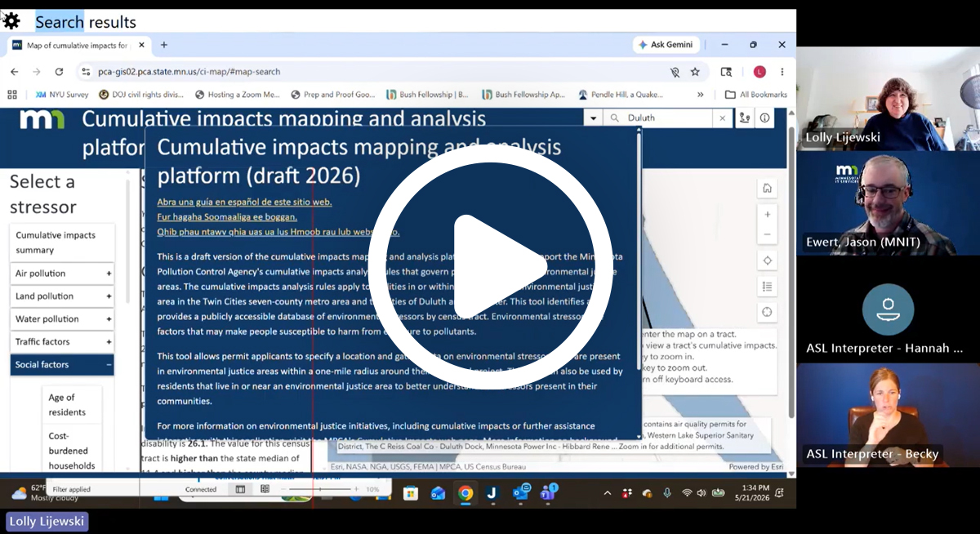Click Jason Ewert's video tile
Image resolution: width=980 pixels, height=534 pixels.
(889, 203)
